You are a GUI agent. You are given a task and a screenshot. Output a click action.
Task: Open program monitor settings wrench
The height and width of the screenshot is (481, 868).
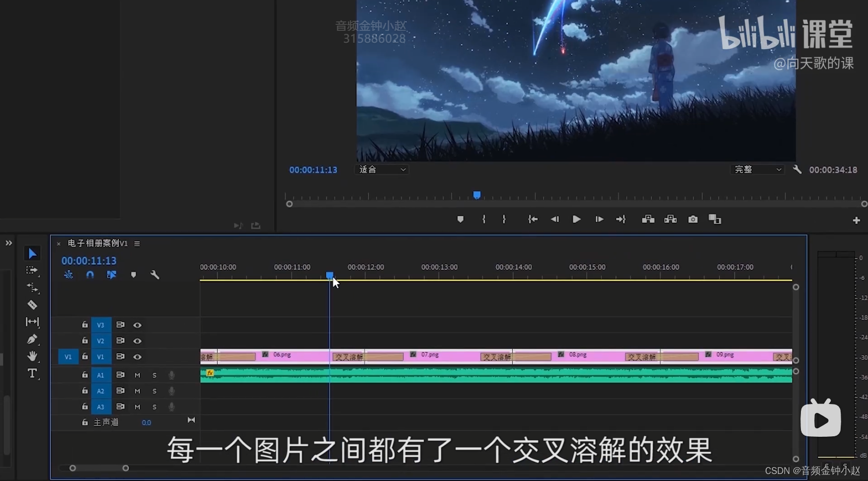pyautogui.click(x=797, y=169)
